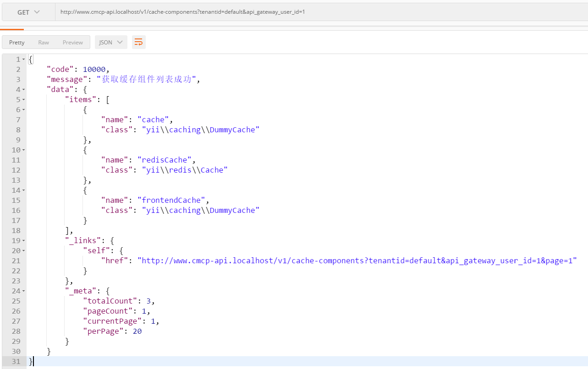Image resolution: width=588 pixels, height=369 pixels.
Task: Collapse the "_links" object fold arrow
Action: (x=23, y=241)
